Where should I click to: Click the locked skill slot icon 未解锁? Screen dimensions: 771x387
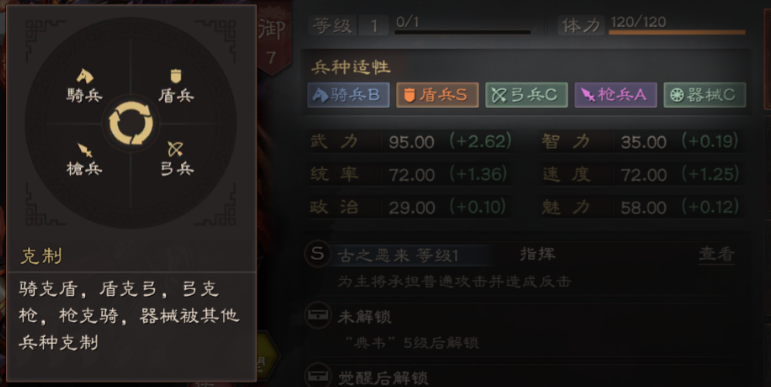click(x=317, y=315)
